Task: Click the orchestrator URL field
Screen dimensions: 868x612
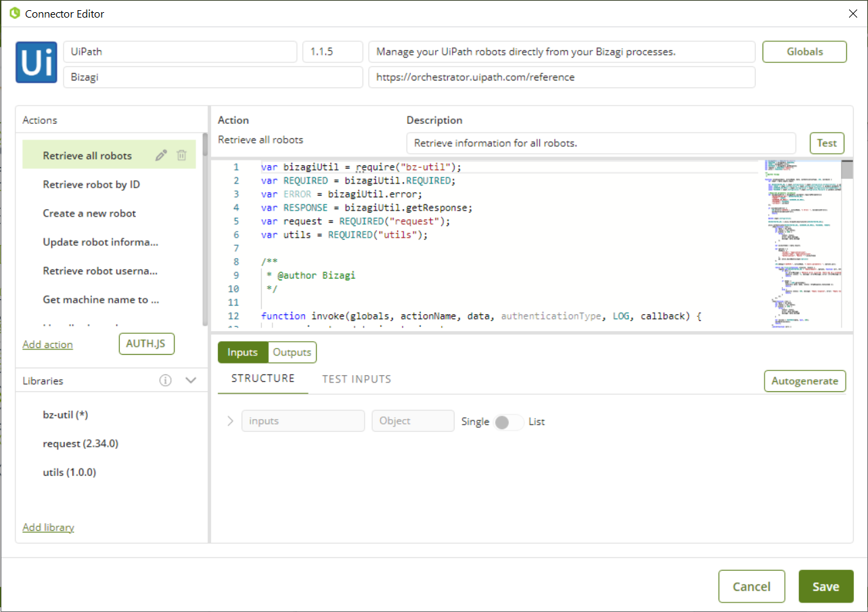Action: [x=562, y=77]
